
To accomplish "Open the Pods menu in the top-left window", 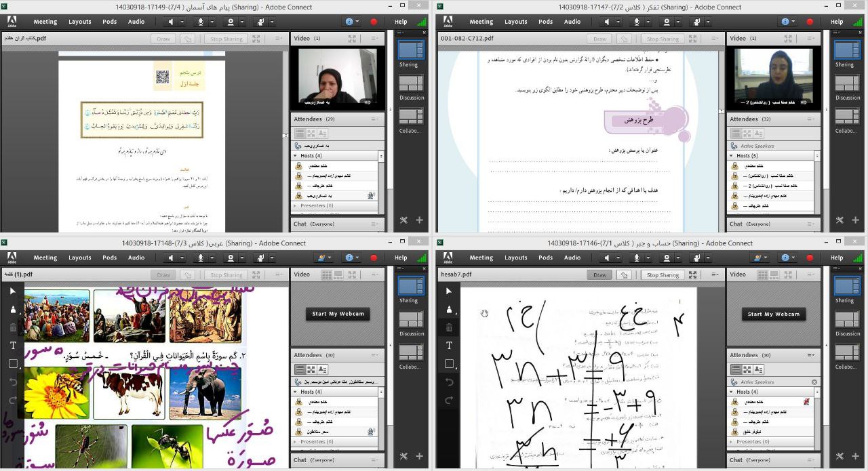I will tap(109, 22).
